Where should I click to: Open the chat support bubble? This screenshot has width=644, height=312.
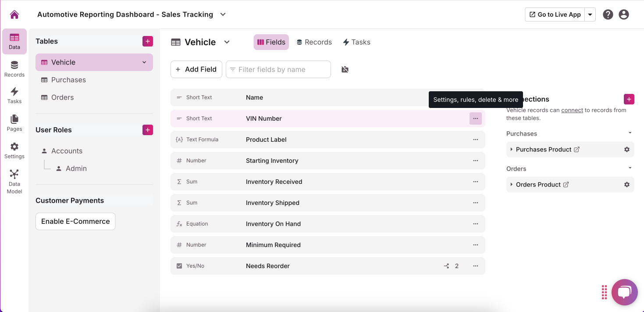click(x=624, y=292)
